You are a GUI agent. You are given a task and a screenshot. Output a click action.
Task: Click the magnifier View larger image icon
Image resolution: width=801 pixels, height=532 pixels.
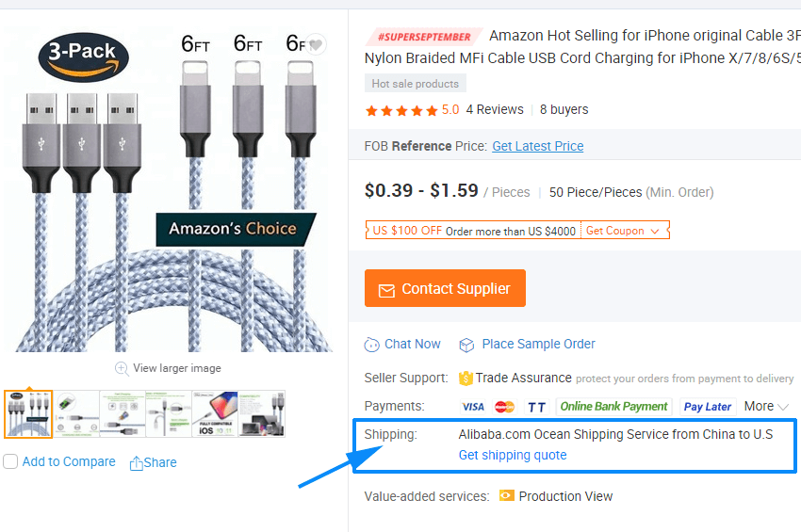click(122, 368)
